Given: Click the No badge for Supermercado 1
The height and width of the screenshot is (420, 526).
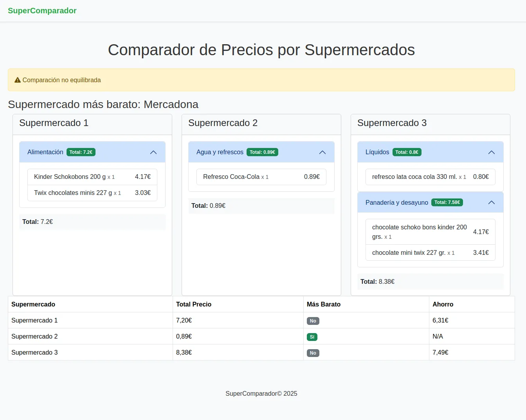Looking at the screenshot, I should 313,321.
